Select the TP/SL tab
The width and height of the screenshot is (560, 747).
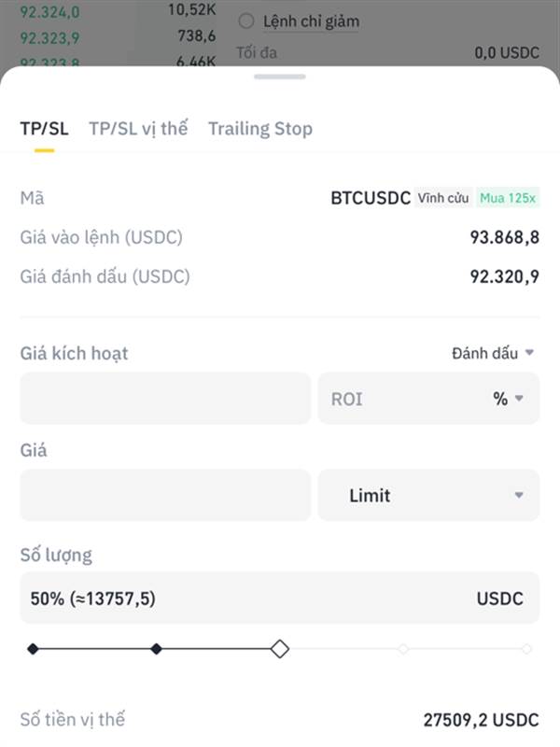(x=44, y=129)
